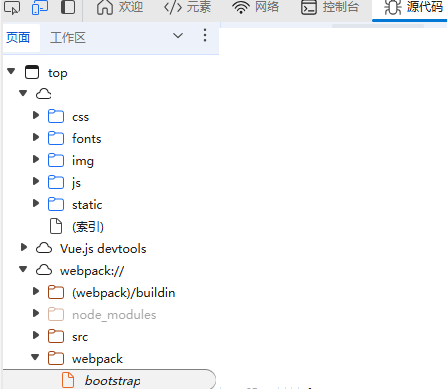This screenshot has height=389, width=447.
Task: Open the 元素 elements tab
Action: (187, 7)
